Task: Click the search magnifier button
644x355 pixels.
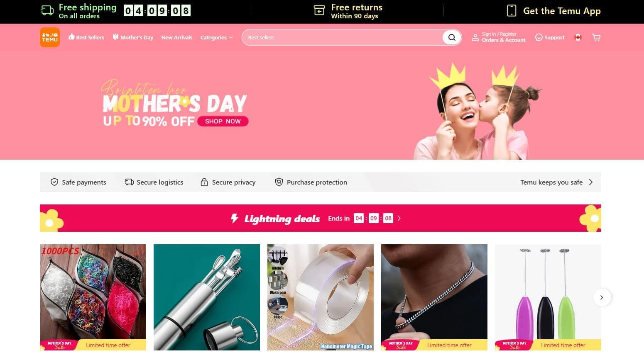Action: click(452, 37)
